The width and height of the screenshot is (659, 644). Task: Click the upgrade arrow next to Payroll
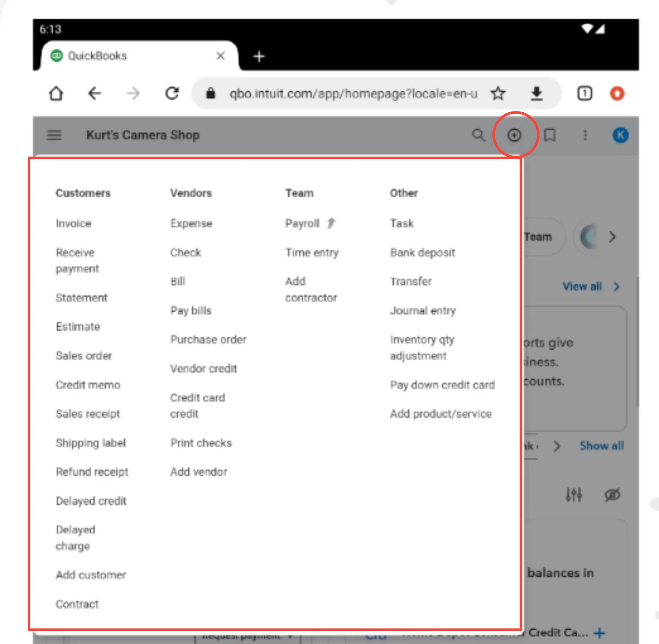coord(331,223)
